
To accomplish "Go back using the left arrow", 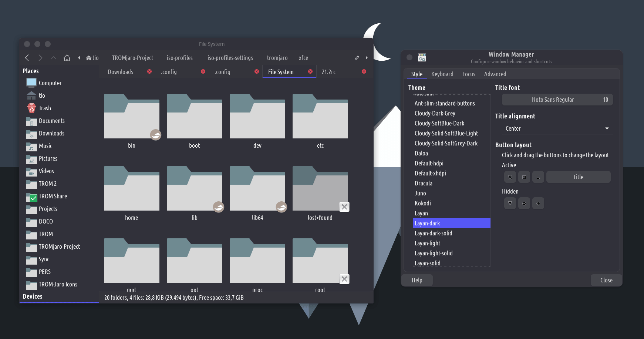I will [27, 58].
